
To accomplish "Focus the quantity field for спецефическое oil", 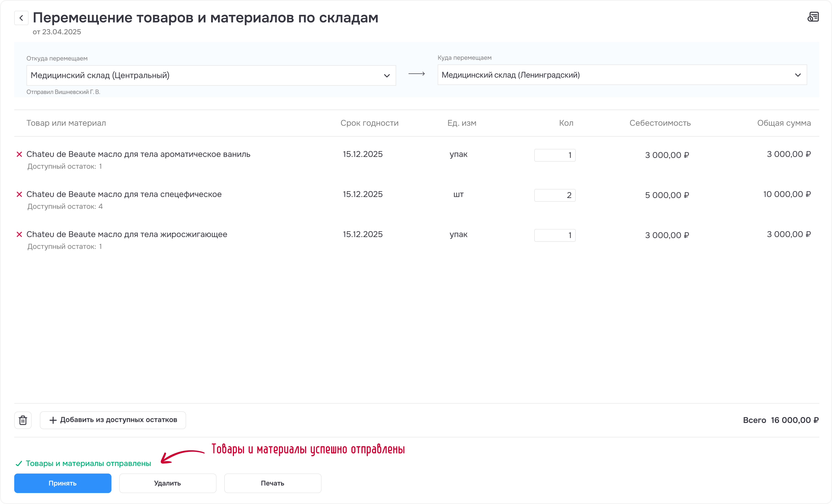I will point(555,195).
